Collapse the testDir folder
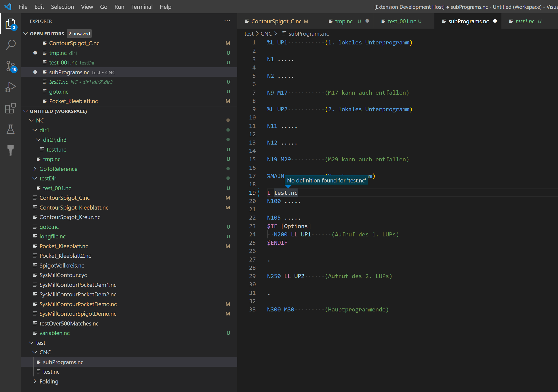Viewport: 558px width, 392px height. pyautogui.click(x=35, y=178)
